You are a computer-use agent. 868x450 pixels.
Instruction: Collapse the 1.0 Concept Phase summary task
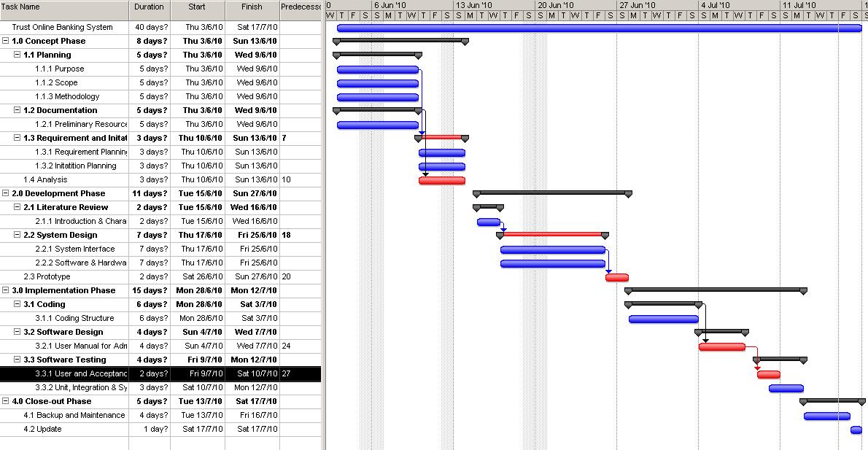pos(7,41)
